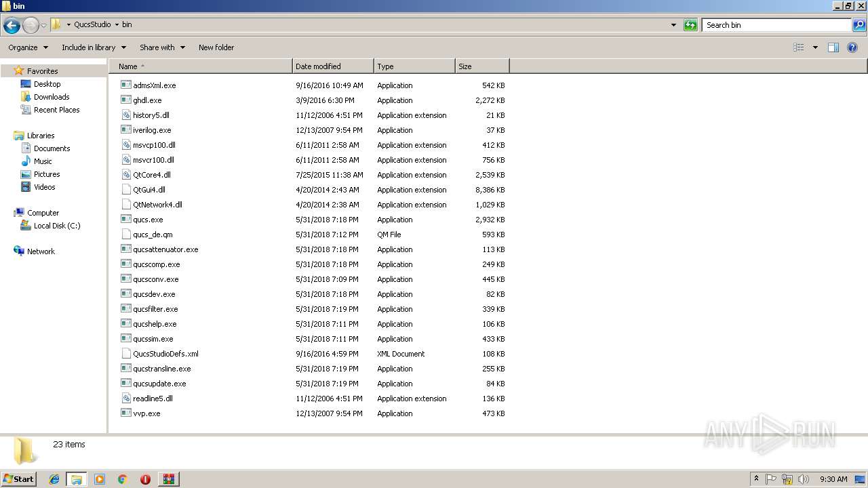Open Desktop in the navigation pane
The height and width of the screenshot is (488, 868).
(47, 84)
